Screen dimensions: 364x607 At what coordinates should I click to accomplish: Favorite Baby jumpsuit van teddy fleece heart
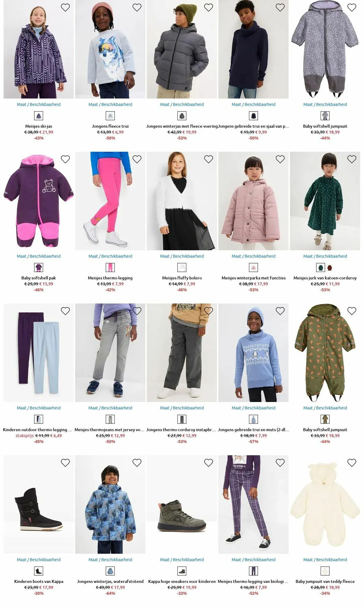tap(352, 463)
